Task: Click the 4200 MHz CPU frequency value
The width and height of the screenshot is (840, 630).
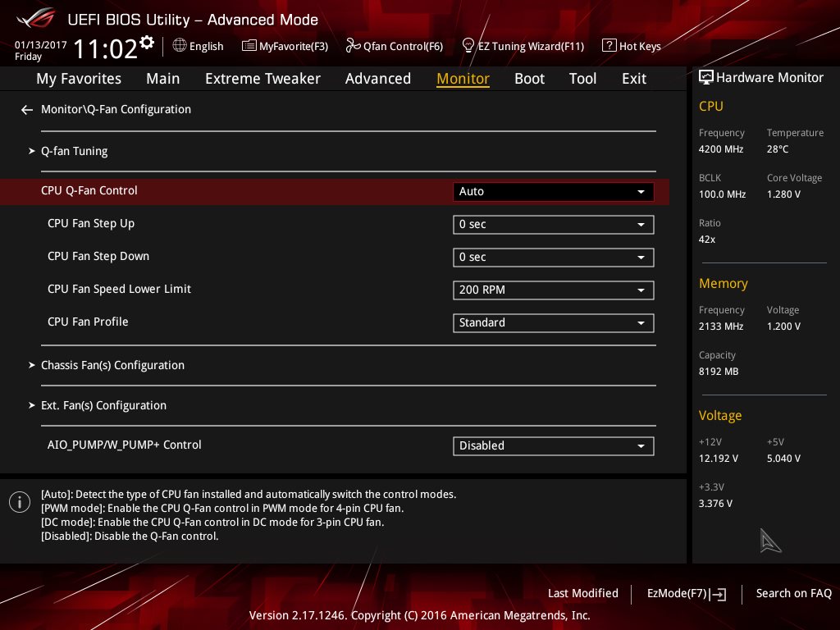Action: click(721, 149)
